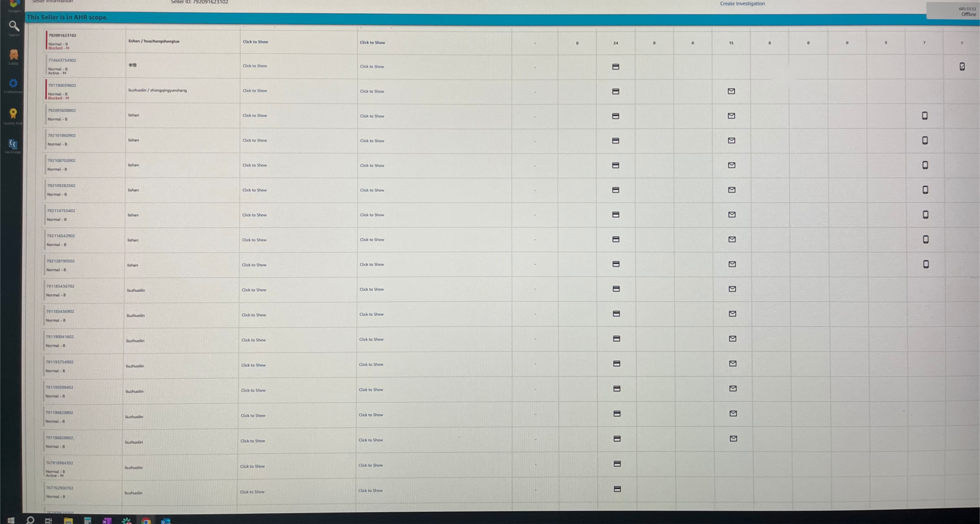The width and height of the screenshot is (980, 524).
Task: Select seller ID 792128190502
Action: coord(61,261)
